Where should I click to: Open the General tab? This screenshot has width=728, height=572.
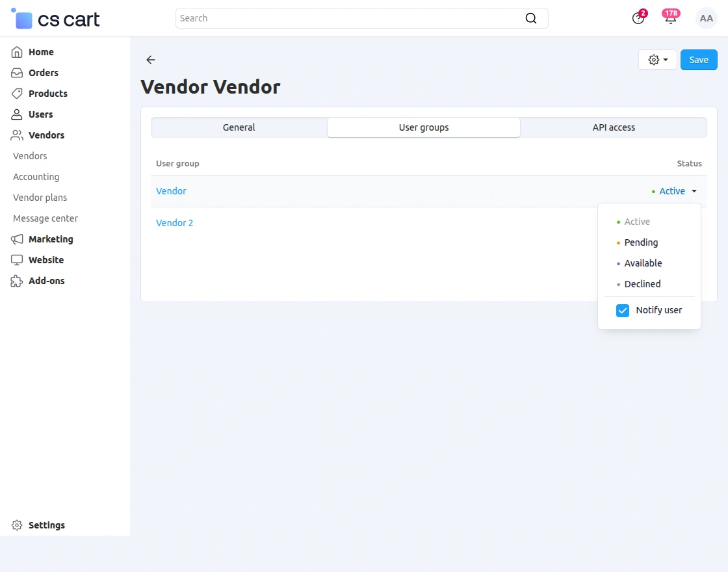point(239,127)
